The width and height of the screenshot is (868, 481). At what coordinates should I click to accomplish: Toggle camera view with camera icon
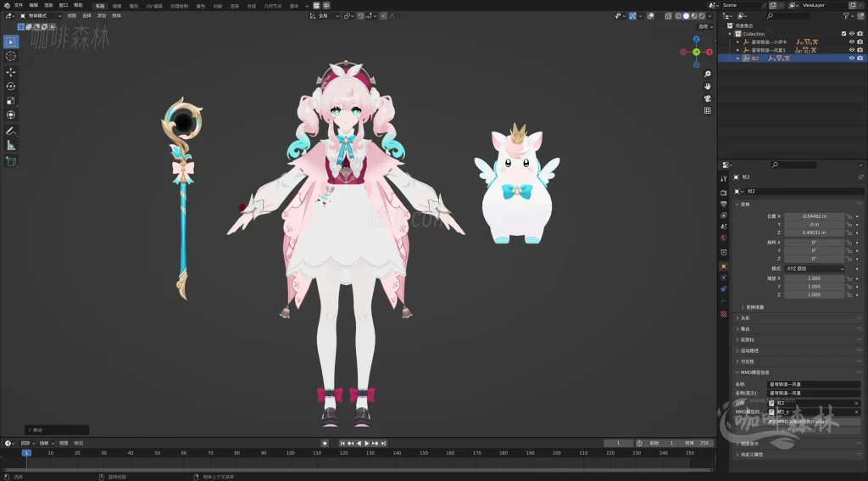[708, 98]
